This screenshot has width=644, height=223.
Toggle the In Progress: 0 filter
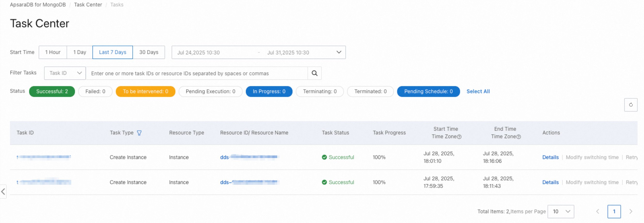269,91
